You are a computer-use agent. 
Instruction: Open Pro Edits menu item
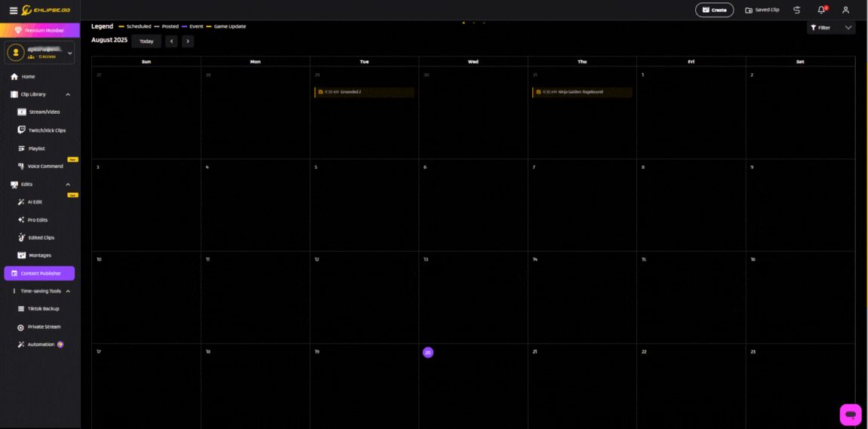tap(39, 219)
